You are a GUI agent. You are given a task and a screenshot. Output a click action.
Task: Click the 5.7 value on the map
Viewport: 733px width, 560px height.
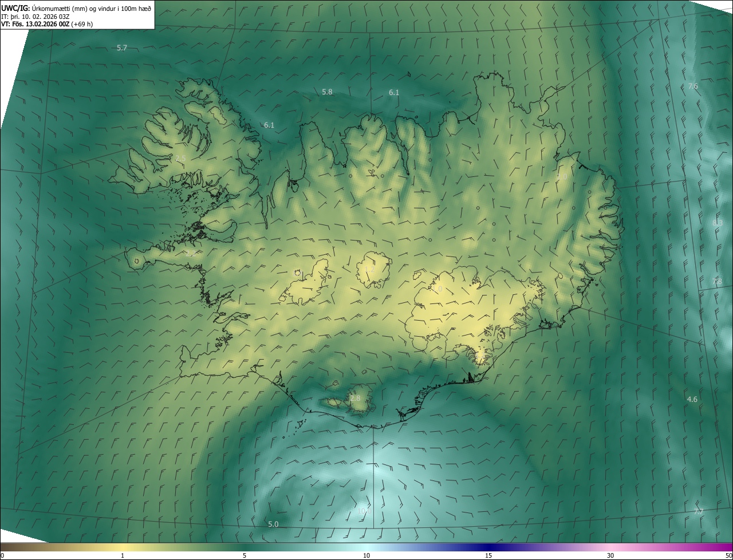click(x=122, y=48)
